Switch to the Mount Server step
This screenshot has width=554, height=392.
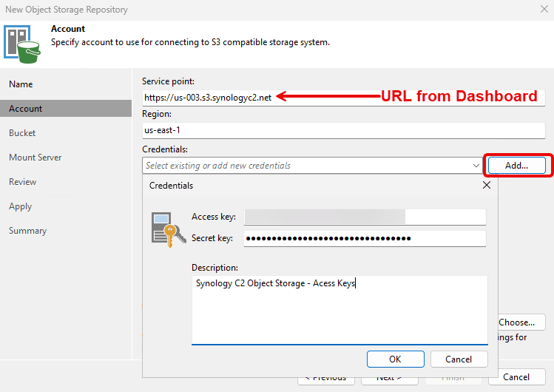(x=35, y=158)
